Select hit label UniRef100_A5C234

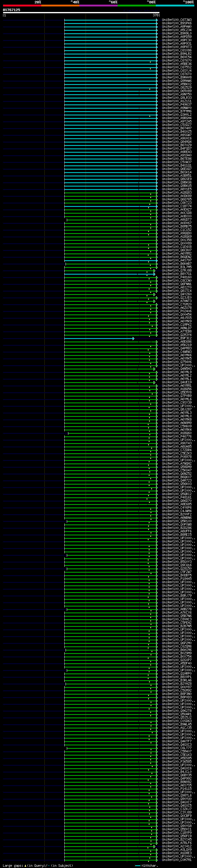(177, 30)
